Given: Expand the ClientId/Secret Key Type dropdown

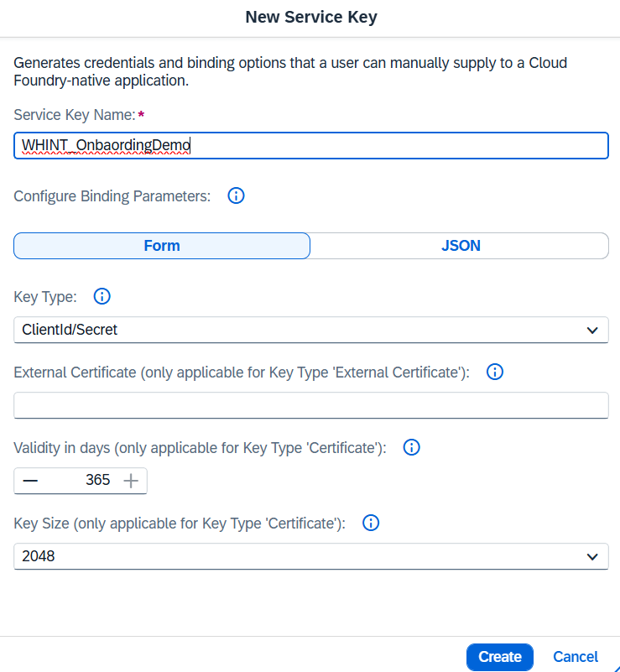Looking at the screenshot, I should click(x=310, y=330).
